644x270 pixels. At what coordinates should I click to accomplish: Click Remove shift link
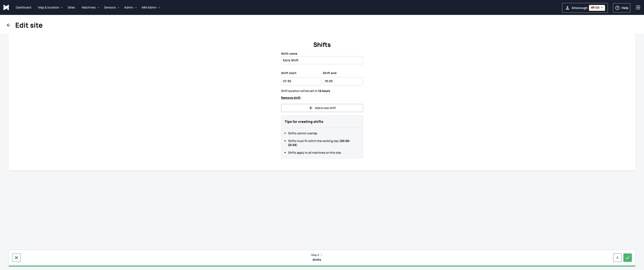[291, 98]
